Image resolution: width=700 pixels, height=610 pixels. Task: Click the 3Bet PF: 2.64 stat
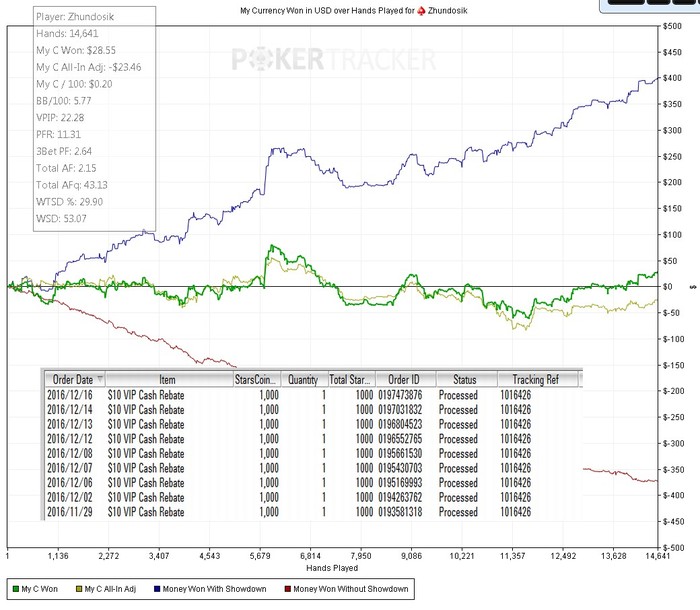click(64, 151)
